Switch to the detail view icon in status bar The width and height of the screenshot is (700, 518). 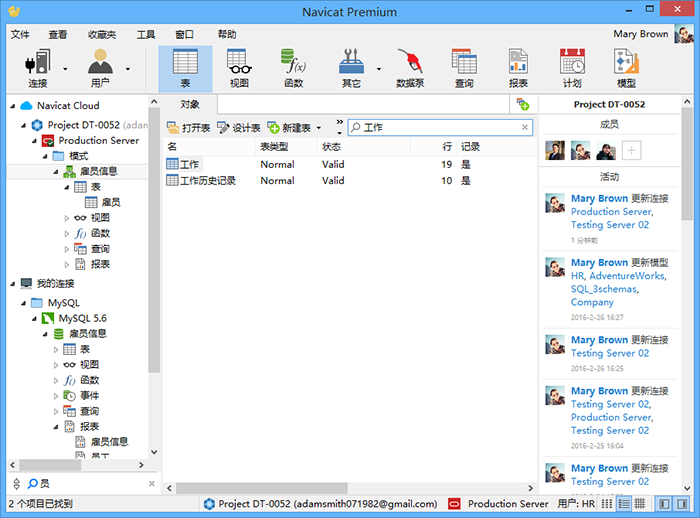[x=624, y=504]
